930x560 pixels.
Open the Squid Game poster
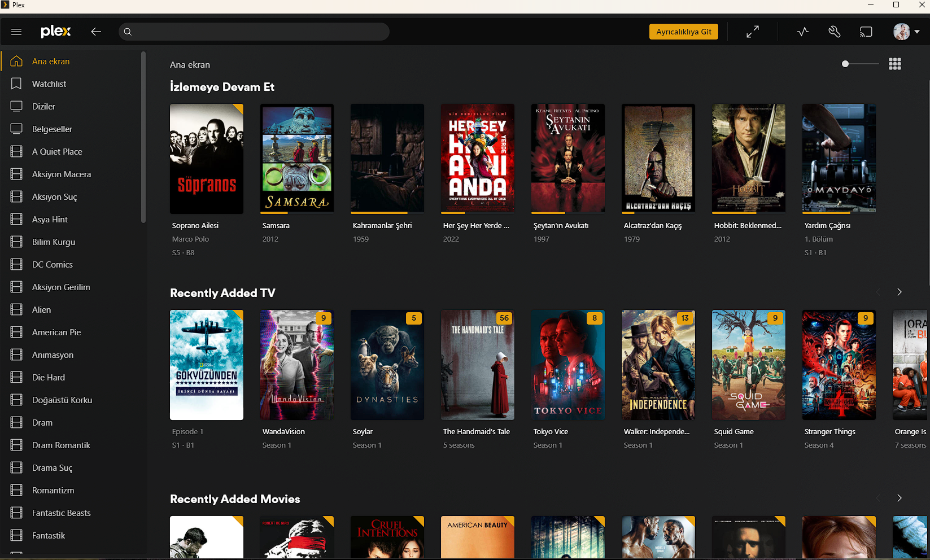click(749, 365)
